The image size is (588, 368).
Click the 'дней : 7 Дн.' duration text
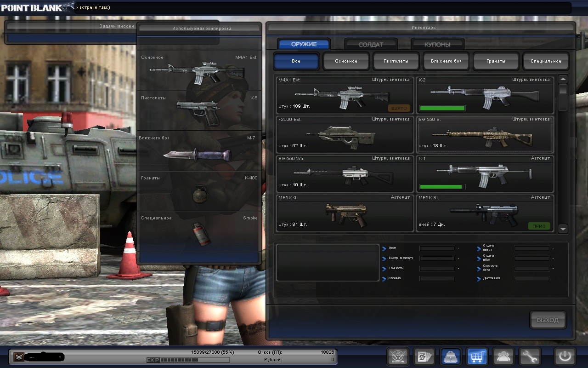(432, 224)
